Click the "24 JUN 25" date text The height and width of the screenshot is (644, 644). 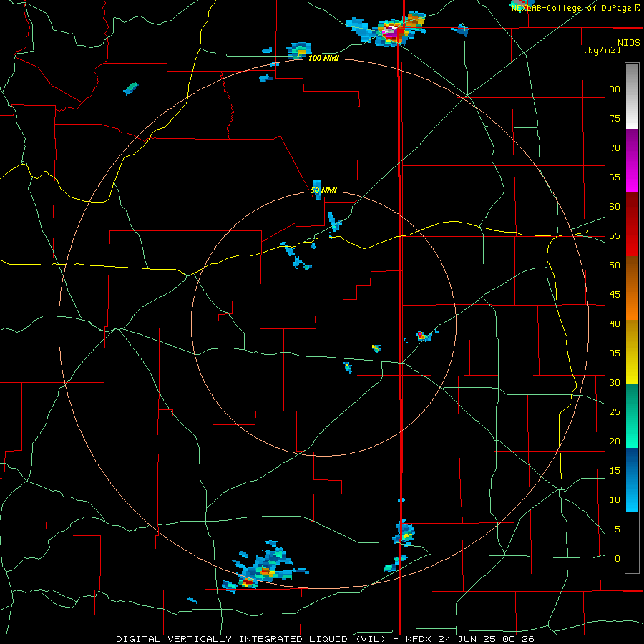469,639
